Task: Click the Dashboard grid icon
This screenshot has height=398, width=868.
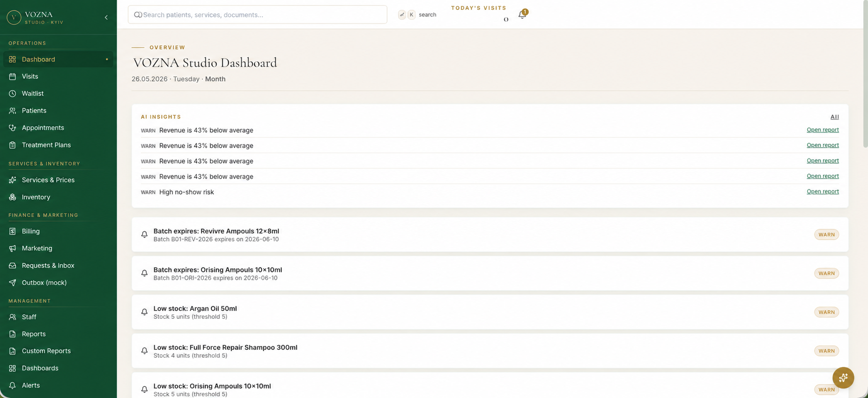Action: 12,59
